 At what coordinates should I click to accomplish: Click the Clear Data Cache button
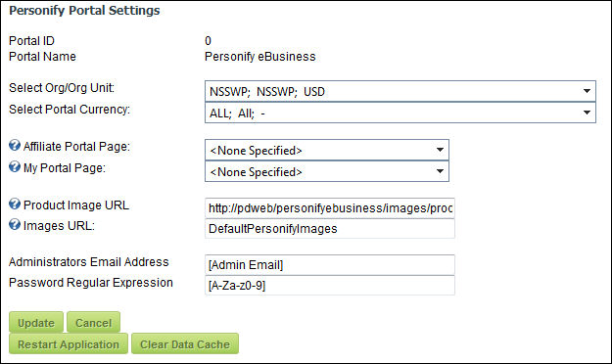(185, 343)
